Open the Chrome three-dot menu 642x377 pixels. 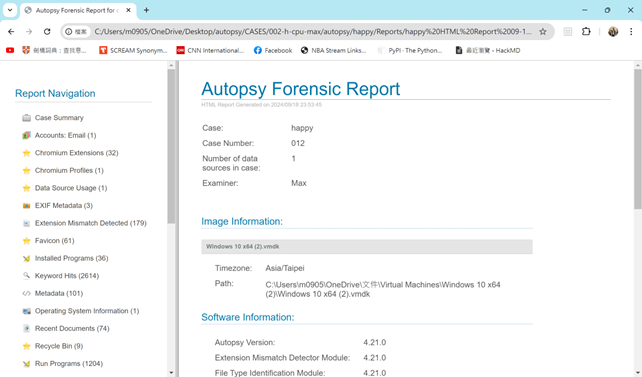[631, 32]
